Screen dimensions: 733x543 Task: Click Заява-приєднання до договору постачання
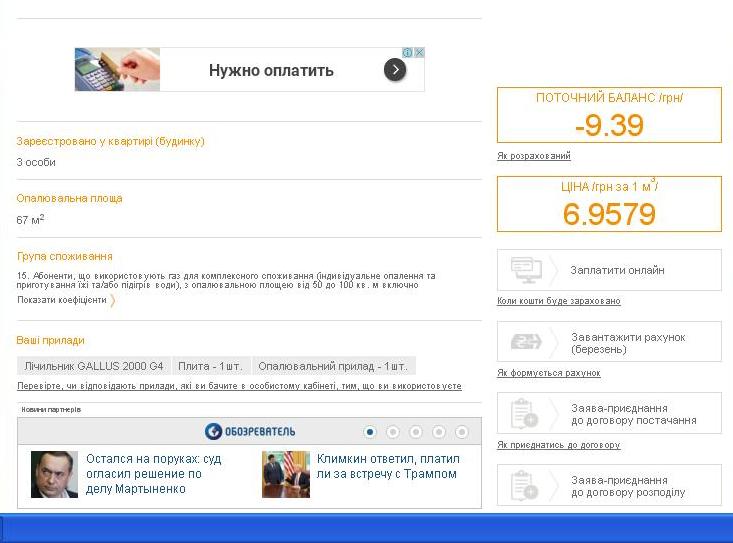tap(609, 413)
